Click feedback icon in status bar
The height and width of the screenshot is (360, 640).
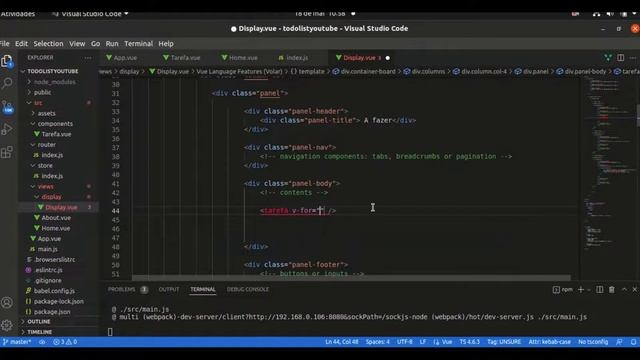[619, 342]
